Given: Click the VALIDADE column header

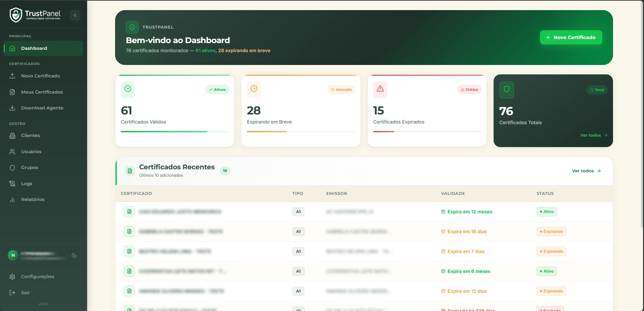Looking at the screenshot, I should 453,194.
